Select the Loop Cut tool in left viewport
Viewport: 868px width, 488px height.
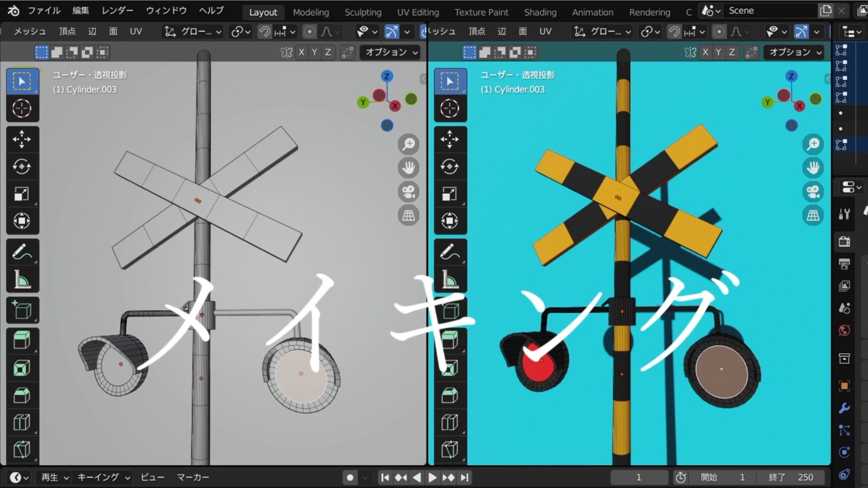point(22,422)
